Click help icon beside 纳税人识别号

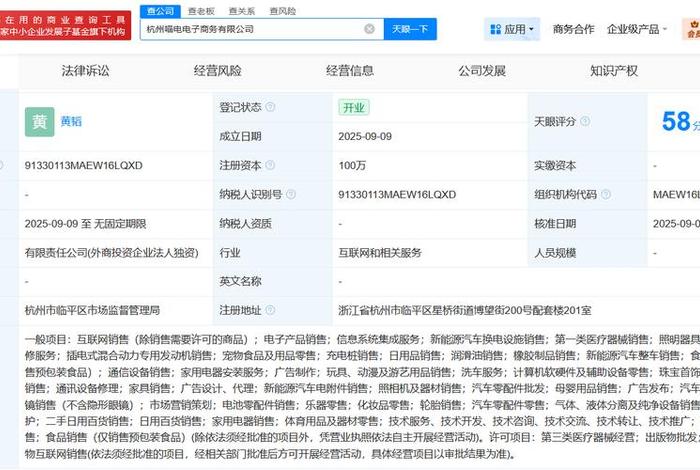coord(291,194)
